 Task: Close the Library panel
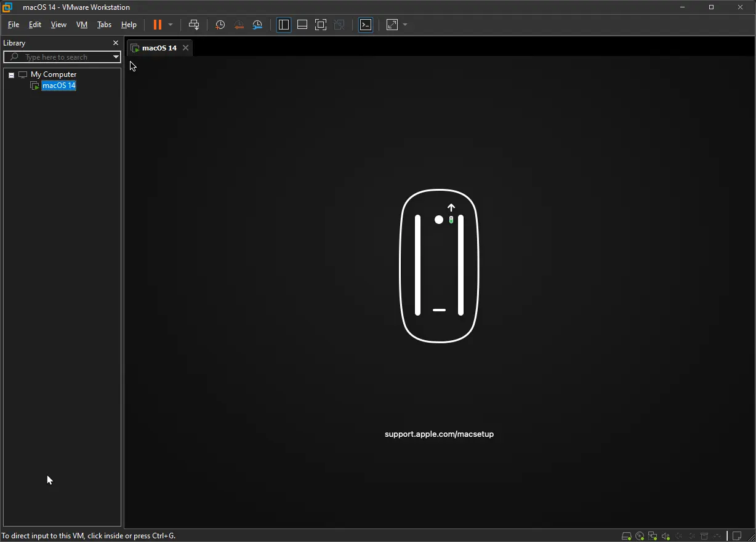(x=115, y=43)
